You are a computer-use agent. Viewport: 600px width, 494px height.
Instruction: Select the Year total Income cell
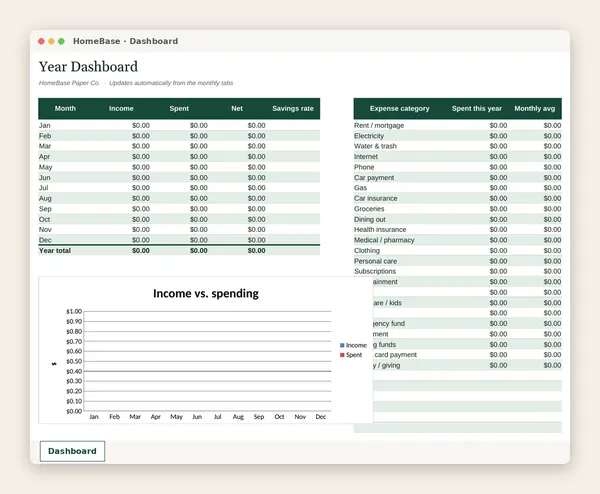point(141,251)
